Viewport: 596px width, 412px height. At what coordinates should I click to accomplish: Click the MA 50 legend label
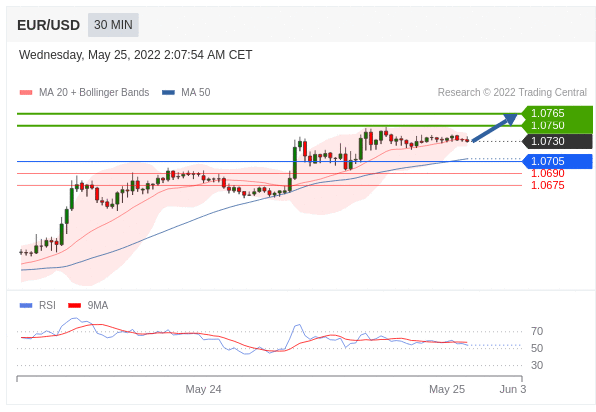195,92
